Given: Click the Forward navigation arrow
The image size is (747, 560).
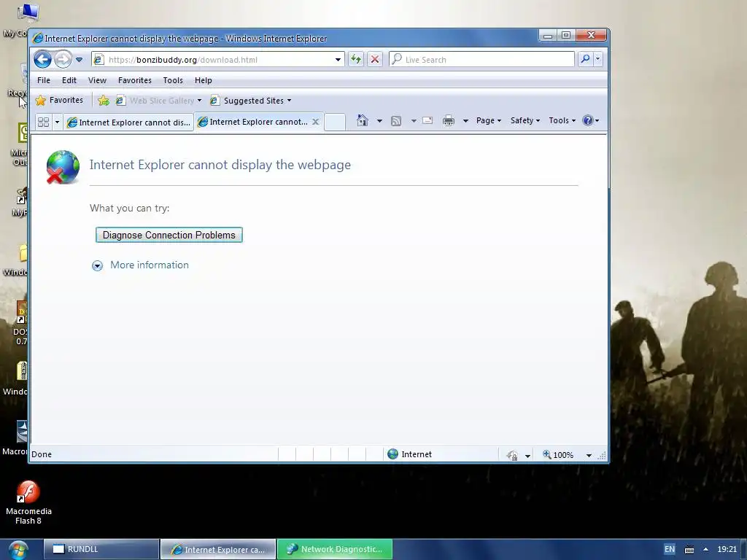Looking at the screenshot, I should coord(63,60).
